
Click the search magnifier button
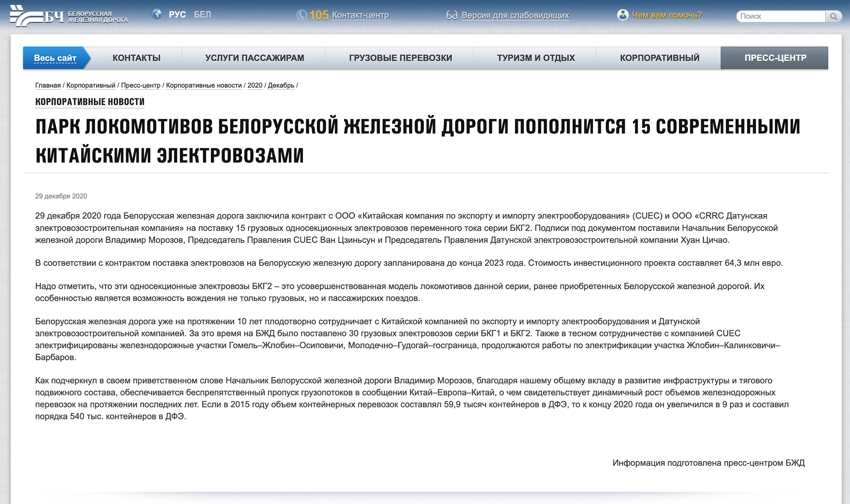834,16
